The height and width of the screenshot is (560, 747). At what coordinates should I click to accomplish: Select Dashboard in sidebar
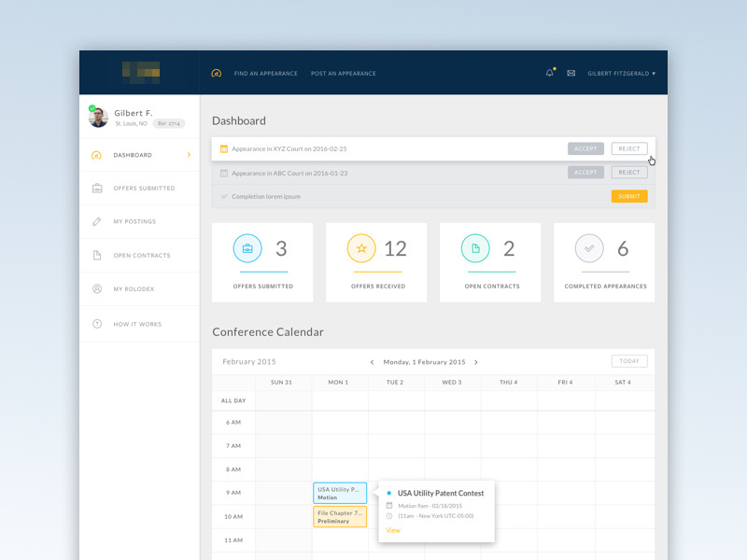tap(139, 155)
